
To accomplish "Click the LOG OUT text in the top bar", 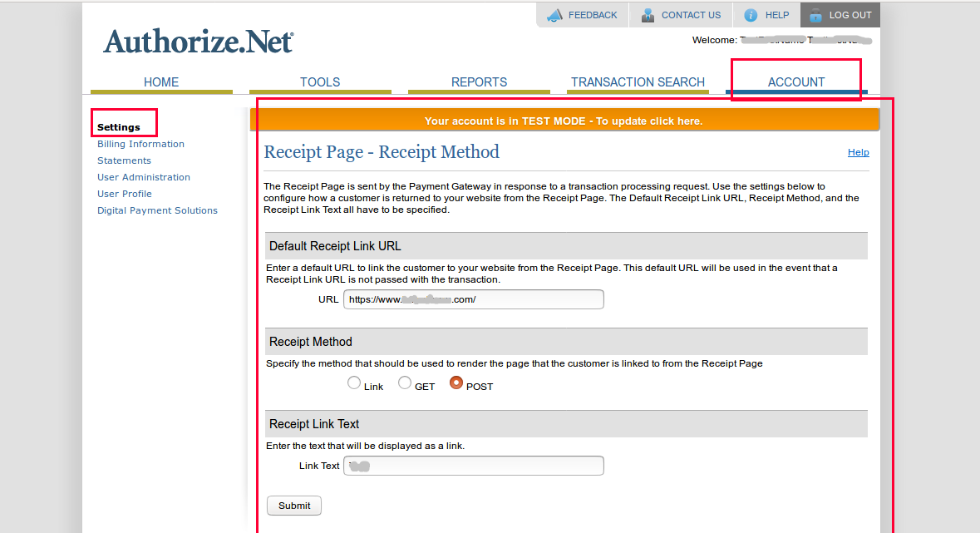I will coord(850,15).
